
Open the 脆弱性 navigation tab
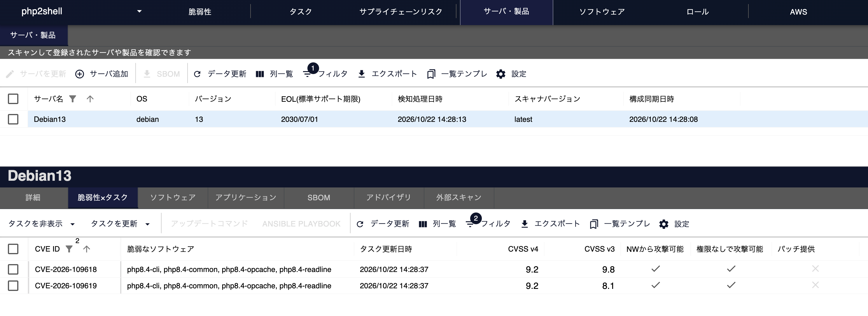tap(200, 12)
